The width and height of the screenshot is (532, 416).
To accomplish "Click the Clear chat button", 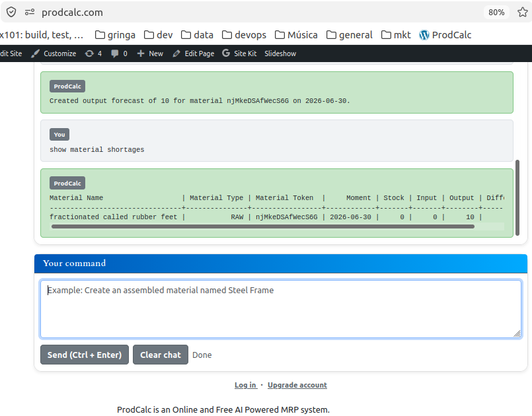I will point(161,355).
